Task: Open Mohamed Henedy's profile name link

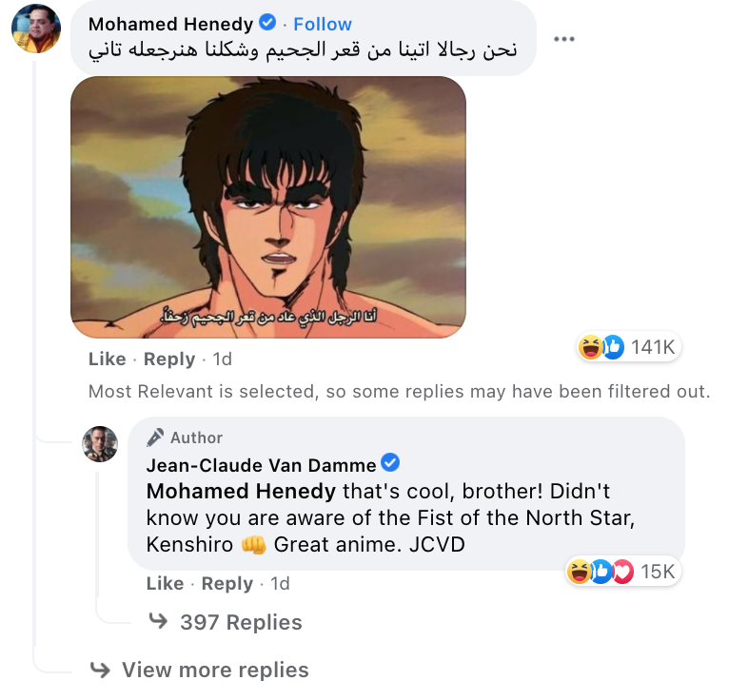Action: tap(171, 24)
